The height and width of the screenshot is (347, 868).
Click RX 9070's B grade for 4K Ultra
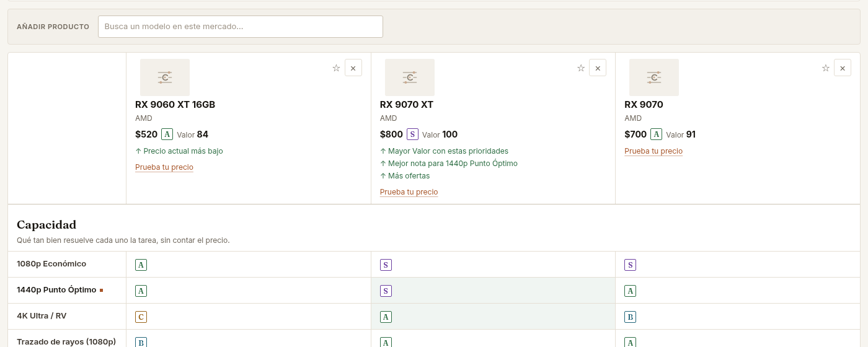(631, 317)
